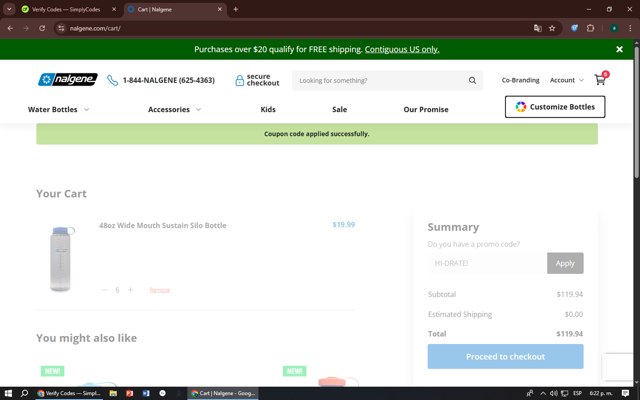Viewport: 640px width, 400px height.
Task: Open Windows taskbar search
Action: 24,393
